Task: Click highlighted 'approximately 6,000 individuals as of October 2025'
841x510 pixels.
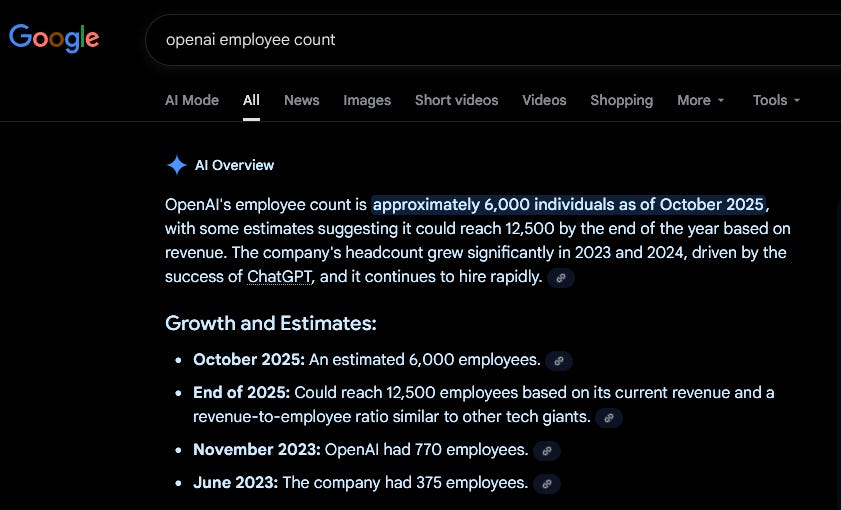Action: pos(568,204)
